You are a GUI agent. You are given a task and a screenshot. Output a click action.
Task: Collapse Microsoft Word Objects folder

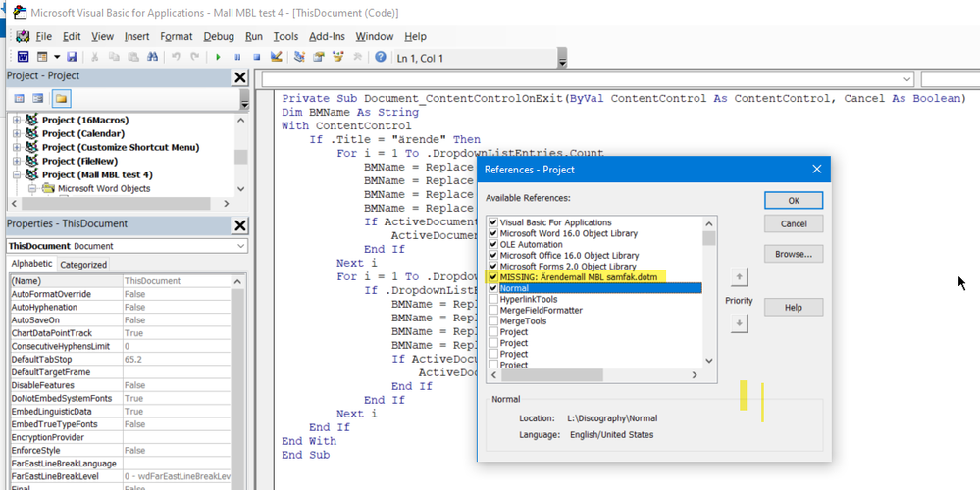coord(31,188)
